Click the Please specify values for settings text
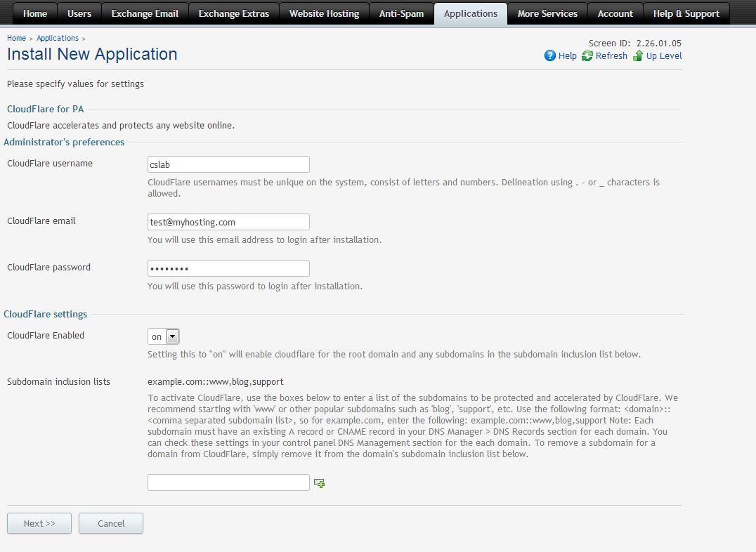This screenshot has height=552, width=756. [76, 84]
